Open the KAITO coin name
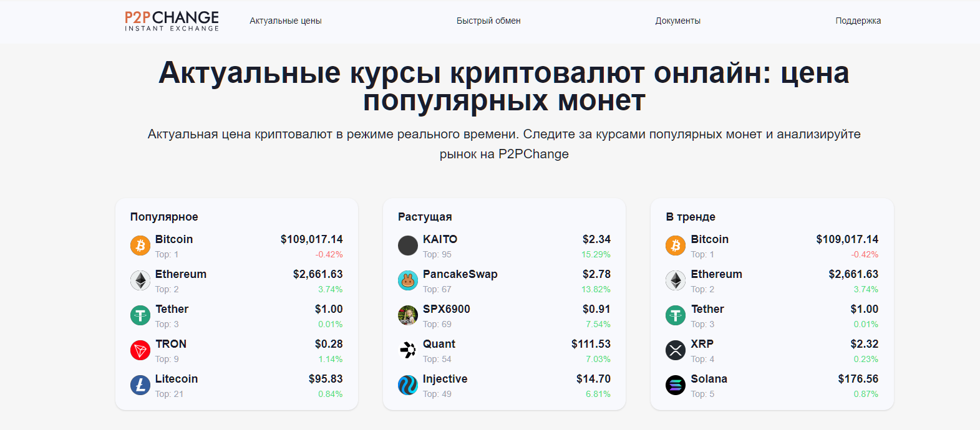980x430 pixels. click(x=440, y=239)
